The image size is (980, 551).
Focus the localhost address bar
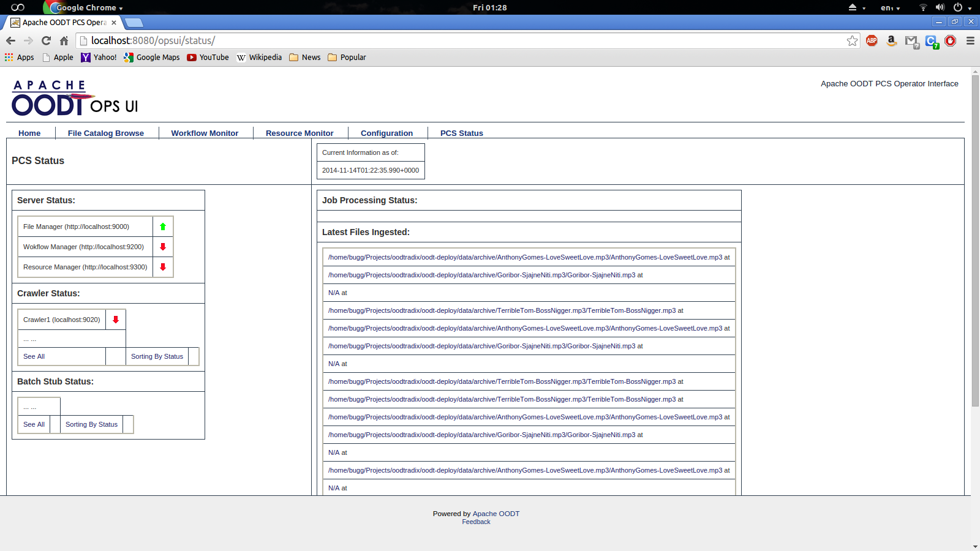point(429,41)
